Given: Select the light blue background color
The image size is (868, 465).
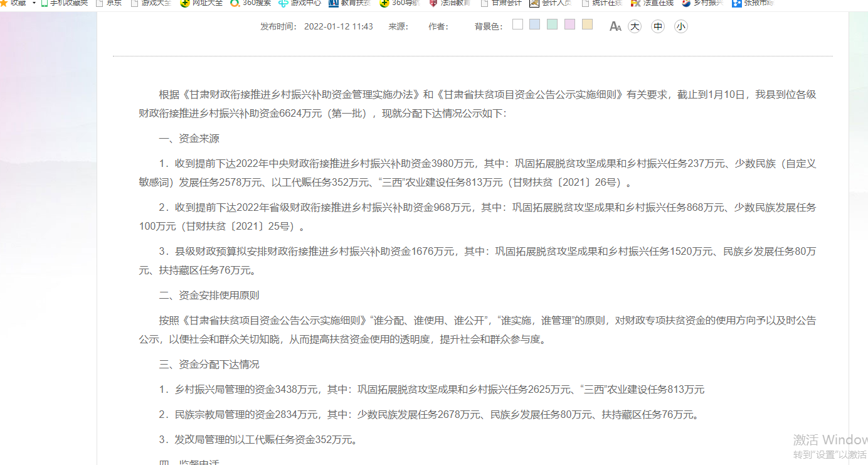Looking at the screenshot, I should pyautogui.click(x=534, y=24).
